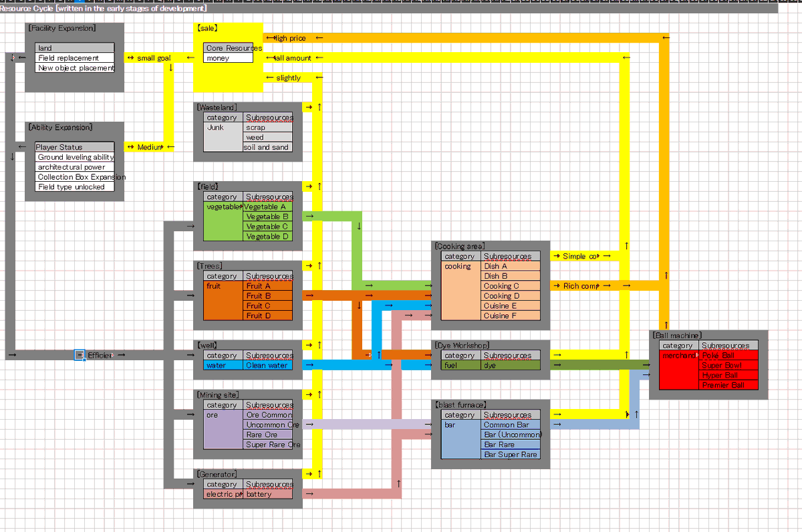Click the 'Simple cooking' arrow label

click(581, 256)
